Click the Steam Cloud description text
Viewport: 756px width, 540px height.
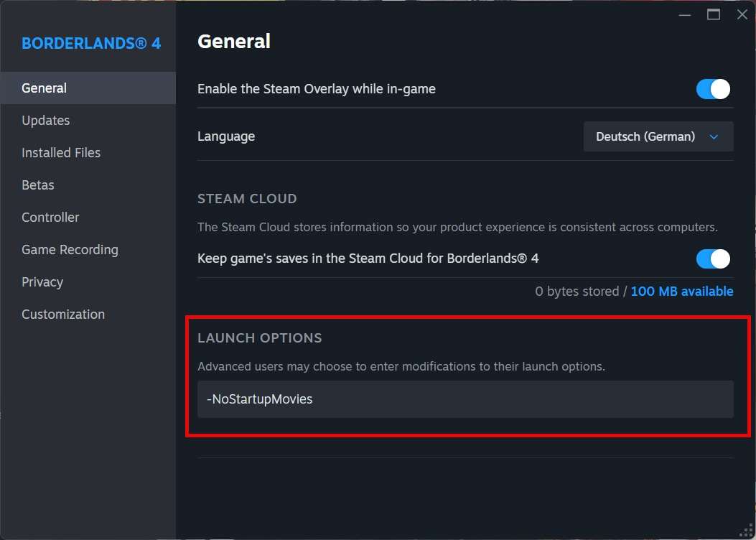pos(457,227)
